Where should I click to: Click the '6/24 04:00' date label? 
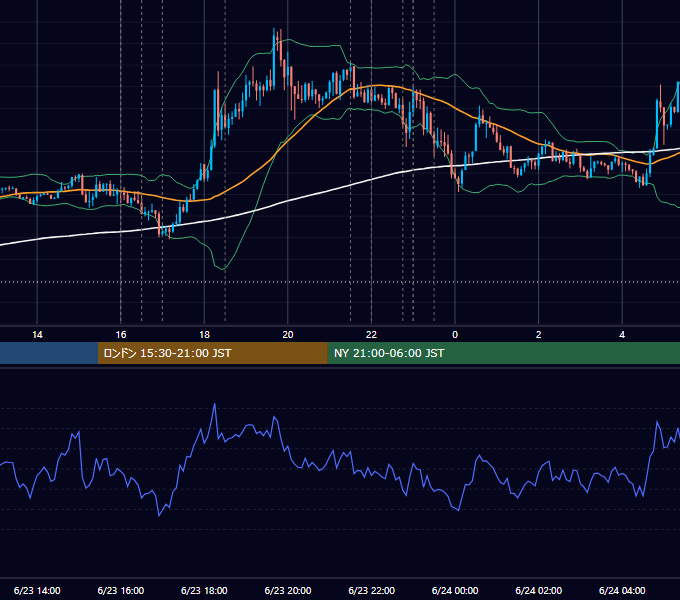(x=622, y=590)
